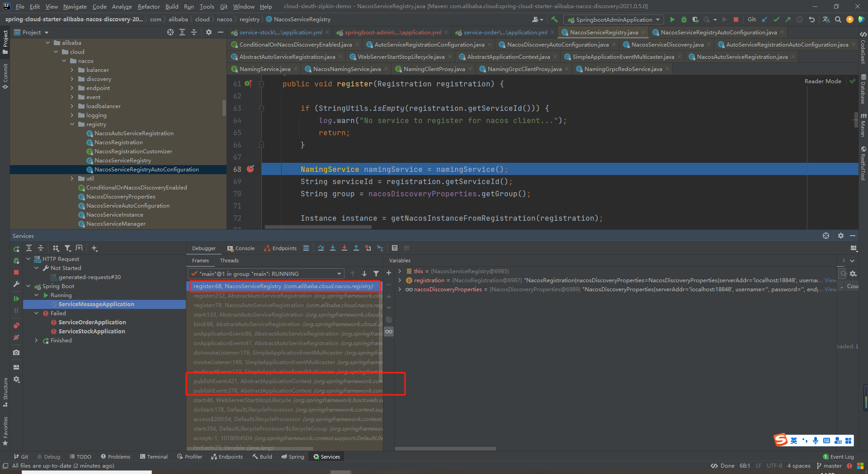The height and width of the screenshot is (474, 868).
Task: Select frame register:232 AbstractAutoServiceRegistration
Action: tap(285, 295)
